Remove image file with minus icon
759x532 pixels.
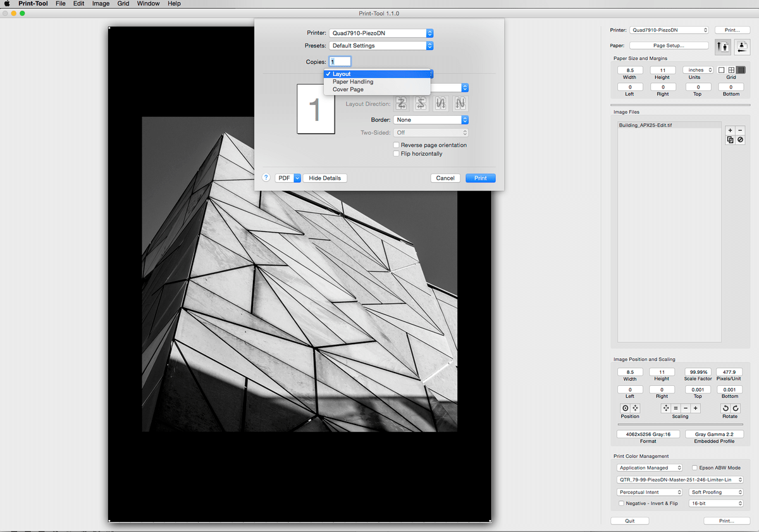(x=740, y=130)
